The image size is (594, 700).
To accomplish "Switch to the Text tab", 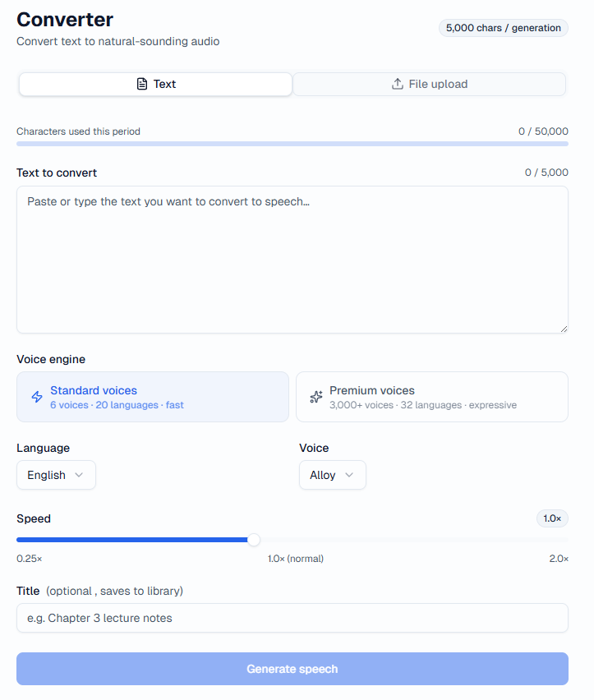I will pos(155,84).
